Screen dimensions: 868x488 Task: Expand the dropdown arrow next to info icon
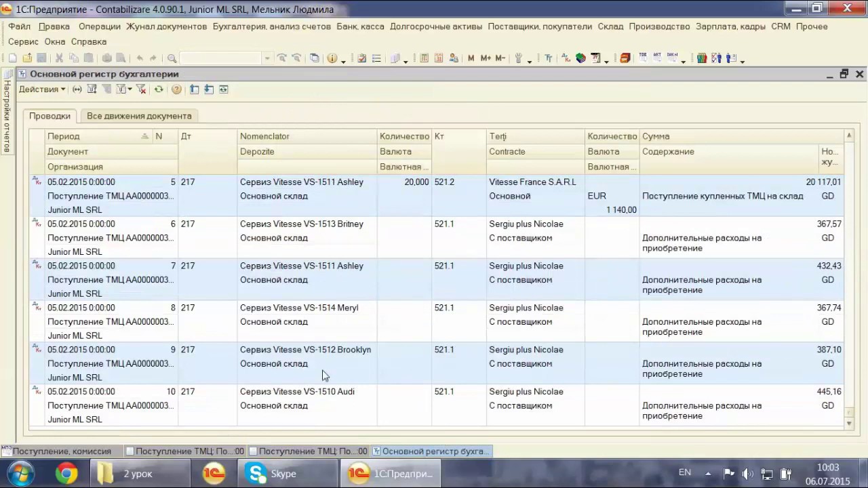[343, 62]
